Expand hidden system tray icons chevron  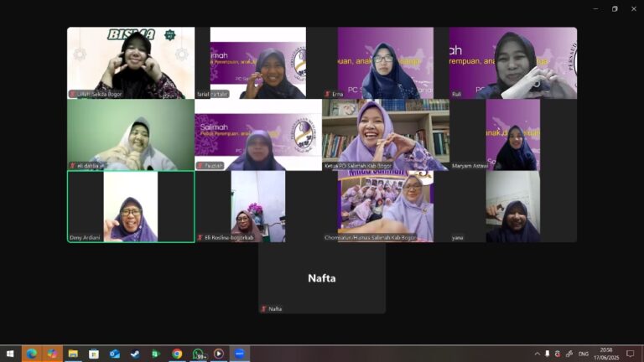[x=538, y=354]
